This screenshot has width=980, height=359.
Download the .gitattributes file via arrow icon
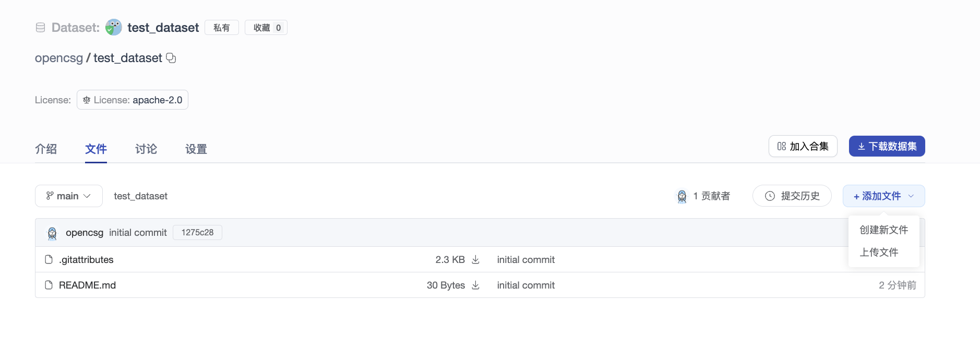tap(475, 259)
